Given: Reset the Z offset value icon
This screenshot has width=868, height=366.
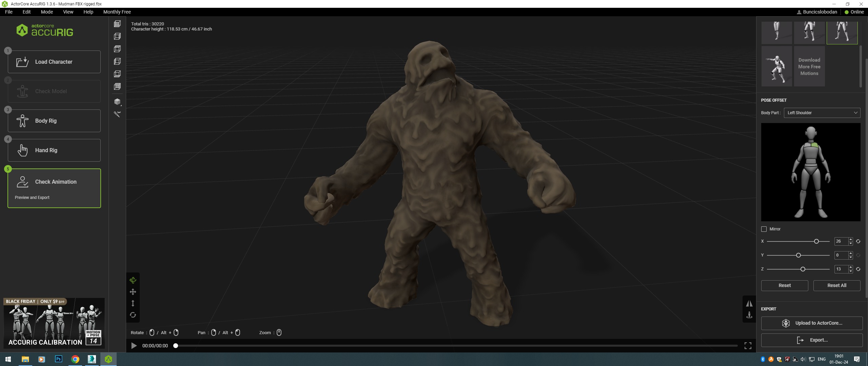Looking at the screenshot, I should pyautogui.click(x=858, y=269).
